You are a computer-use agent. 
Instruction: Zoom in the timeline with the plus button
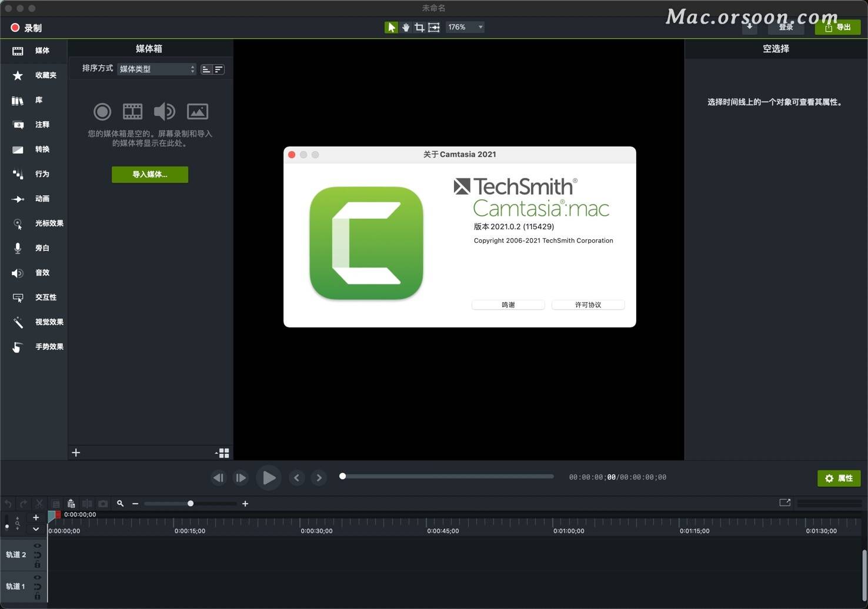[x=245, y=504]
